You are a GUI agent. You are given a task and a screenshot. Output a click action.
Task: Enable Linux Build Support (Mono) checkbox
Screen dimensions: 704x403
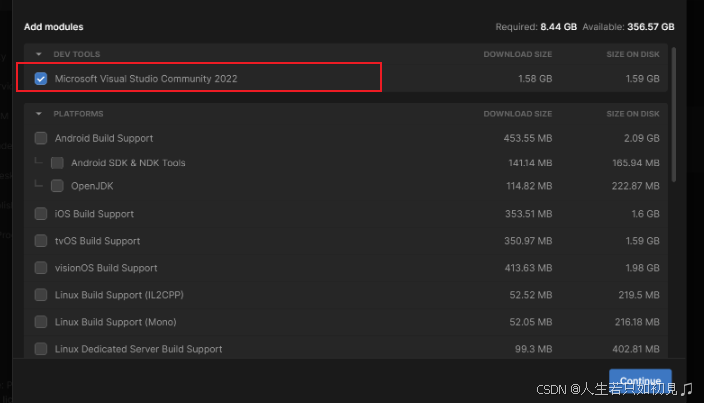click(41, 322)
